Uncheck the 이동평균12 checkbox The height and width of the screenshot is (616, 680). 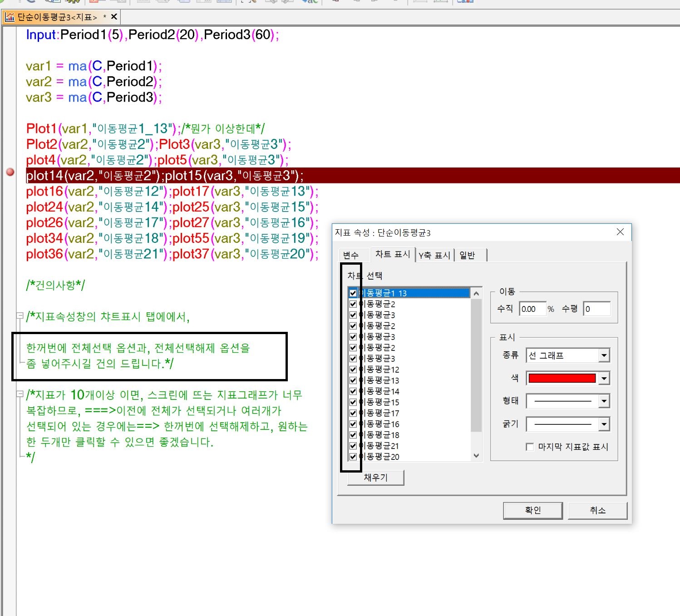pos(353,370)
